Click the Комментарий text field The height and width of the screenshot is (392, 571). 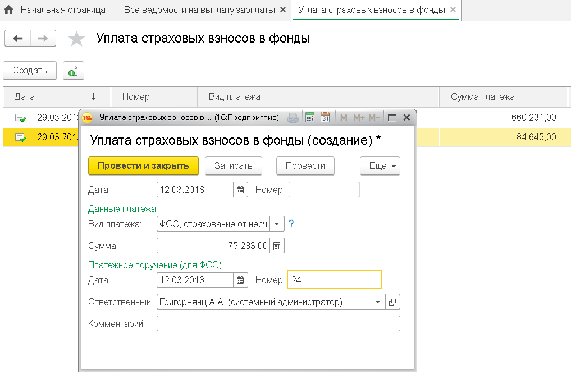[278, 324]
